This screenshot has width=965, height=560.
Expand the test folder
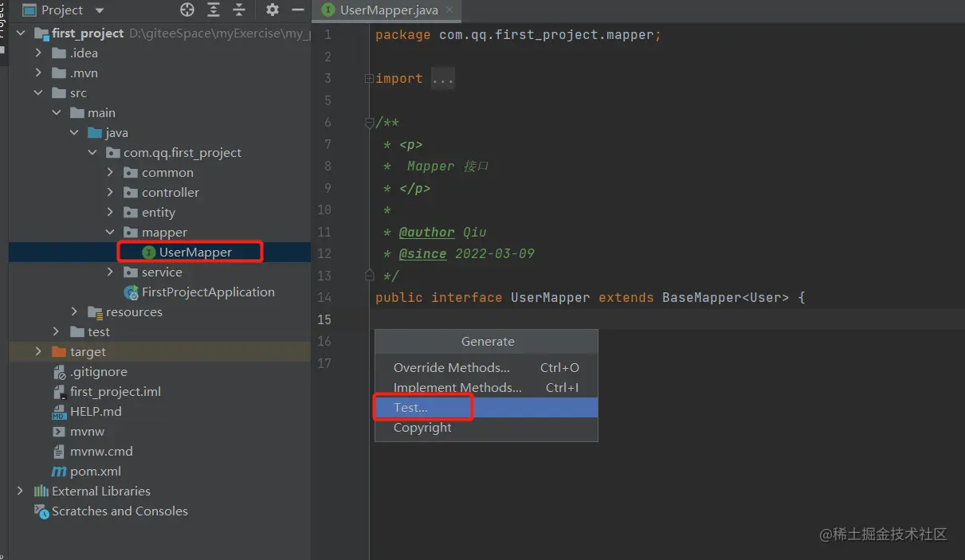(57, 332)
